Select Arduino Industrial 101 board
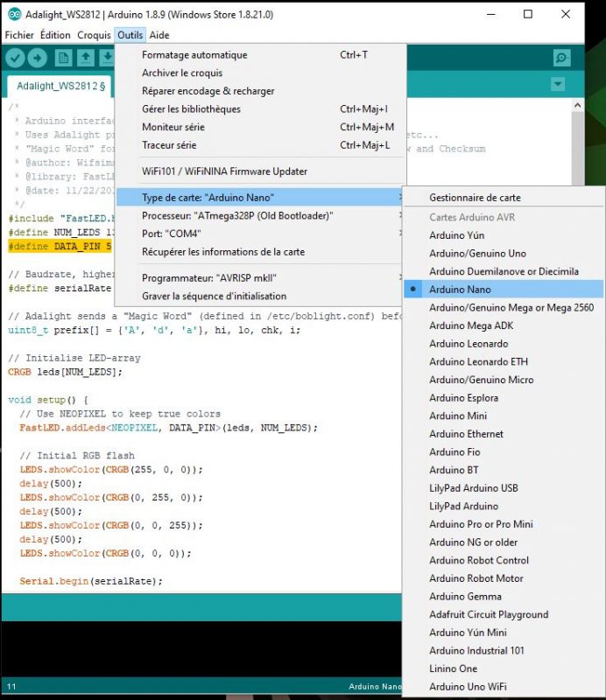Screen dimensions: 606x700 504,650
